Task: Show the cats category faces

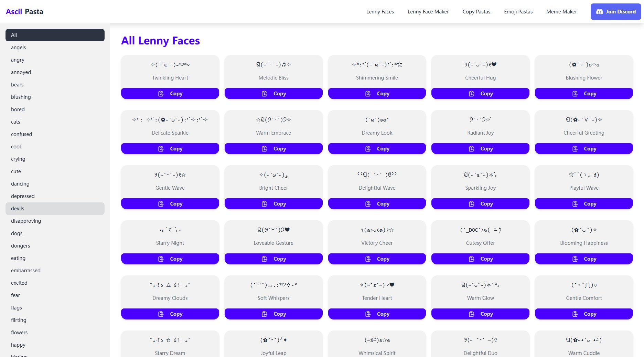Action: tap(55, 122)
